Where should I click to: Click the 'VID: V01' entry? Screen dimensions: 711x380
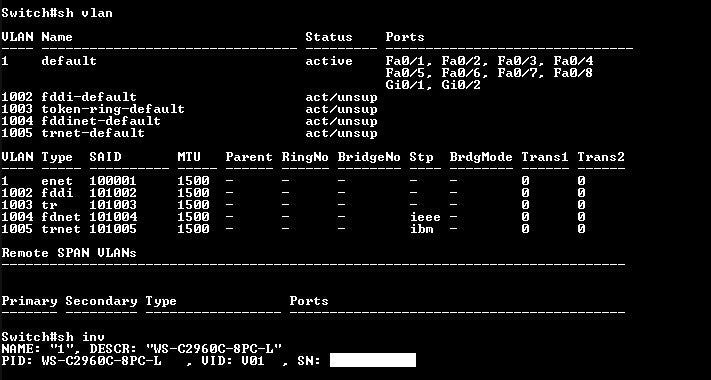(233, 361)
